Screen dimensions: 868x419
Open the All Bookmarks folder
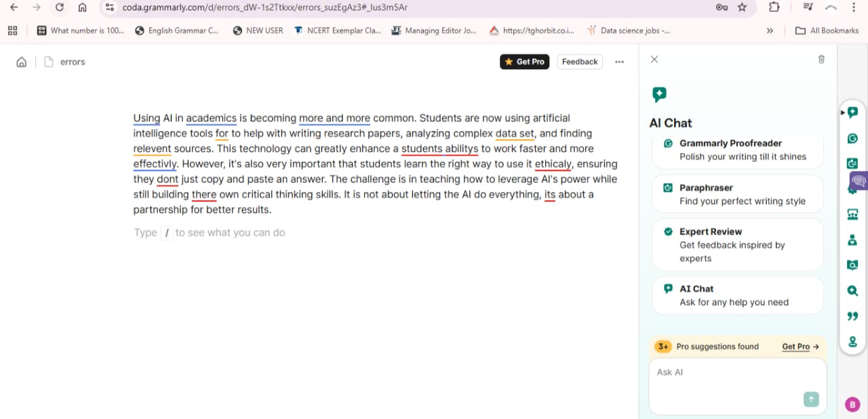827,31
